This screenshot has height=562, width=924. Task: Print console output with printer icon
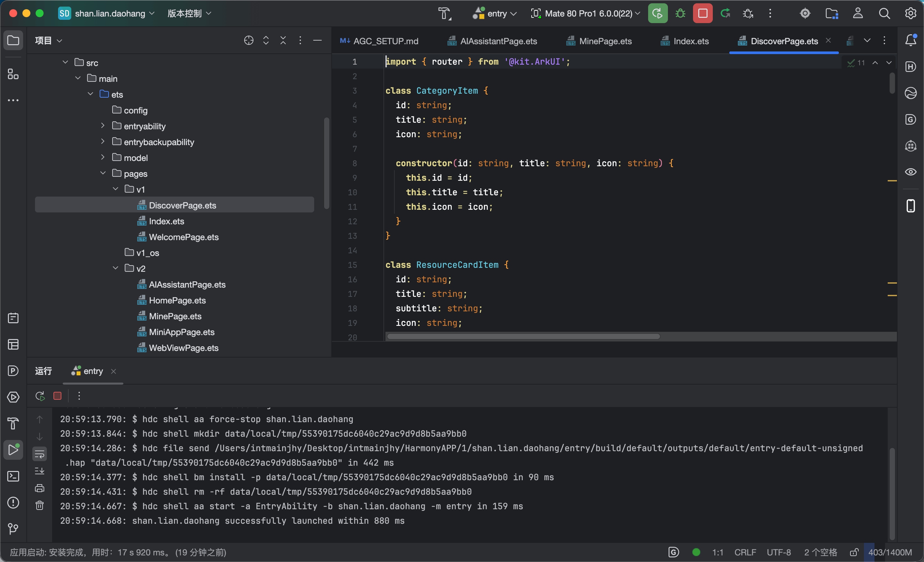39,488
